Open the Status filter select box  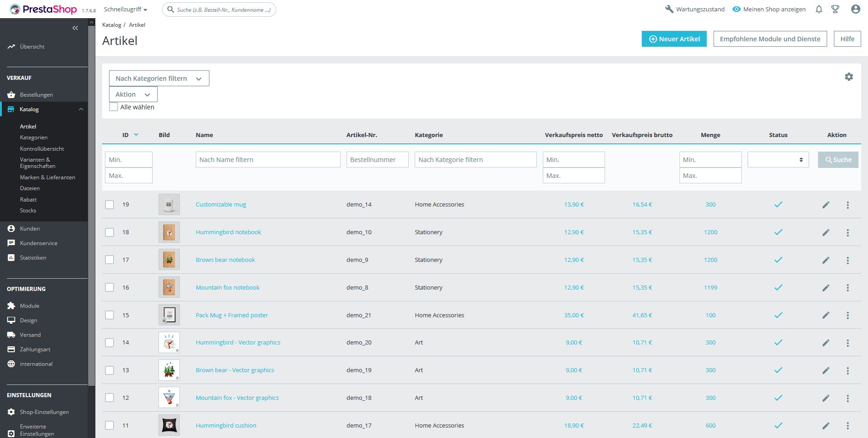[778, 160]
